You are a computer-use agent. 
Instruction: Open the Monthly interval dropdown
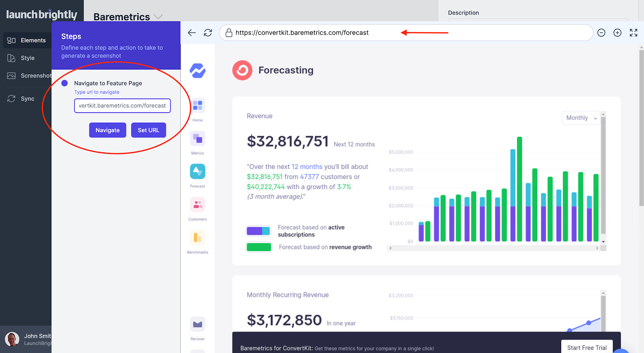click(x=581, y=118)
